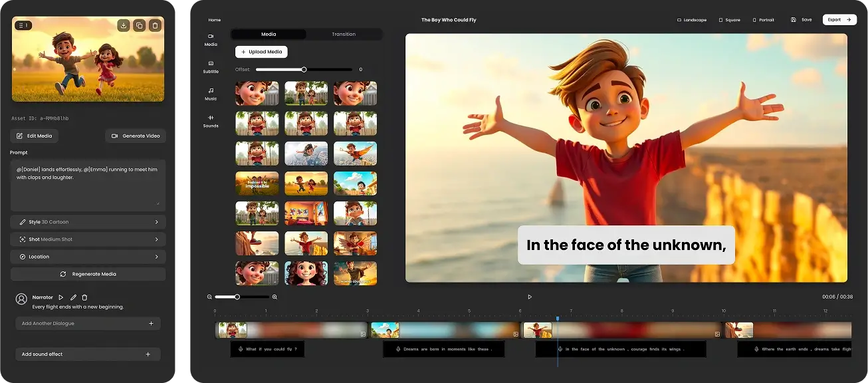Select the Landscape orientation option

[x=691, y=19]
